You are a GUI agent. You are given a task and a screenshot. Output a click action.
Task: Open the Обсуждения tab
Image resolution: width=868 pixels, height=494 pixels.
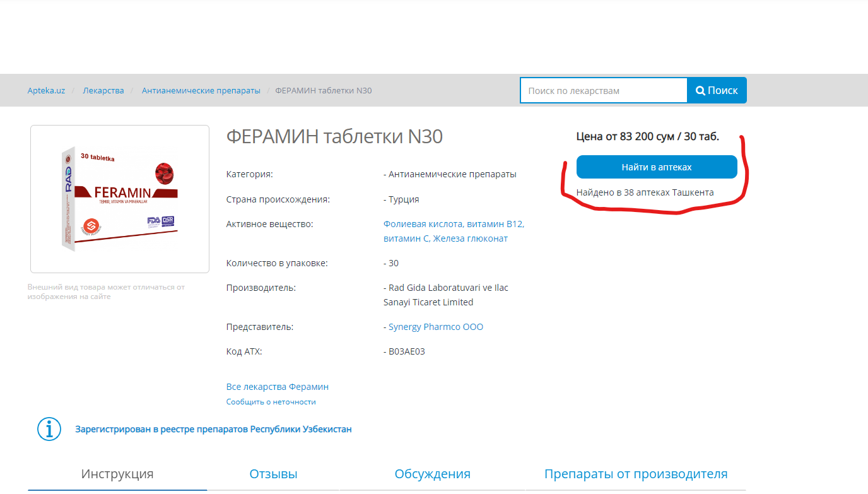click(x=433, y=474)
